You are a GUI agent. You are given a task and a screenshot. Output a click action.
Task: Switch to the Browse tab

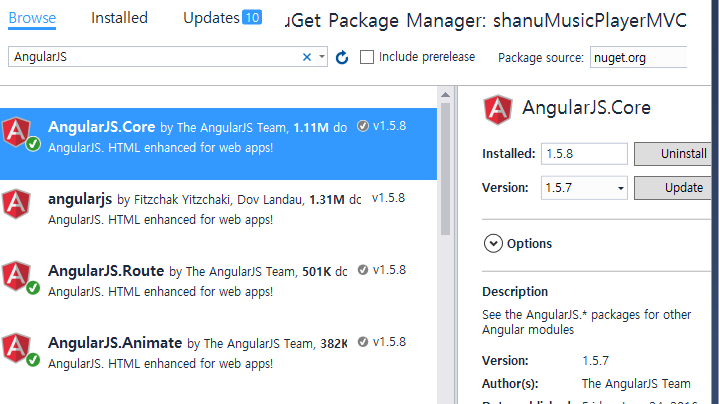click(32, 18)
